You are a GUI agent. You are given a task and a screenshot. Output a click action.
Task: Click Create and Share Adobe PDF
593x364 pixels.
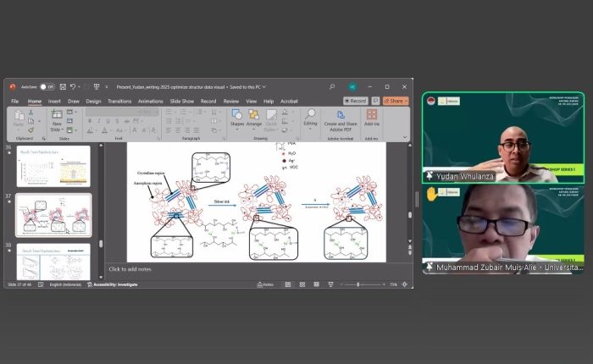341,118
